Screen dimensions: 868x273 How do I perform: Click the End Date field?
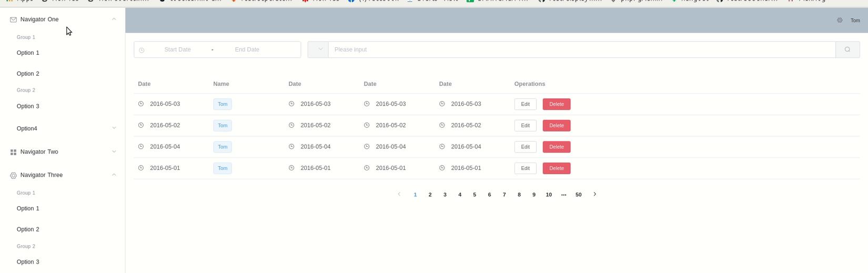click(247, 49)
